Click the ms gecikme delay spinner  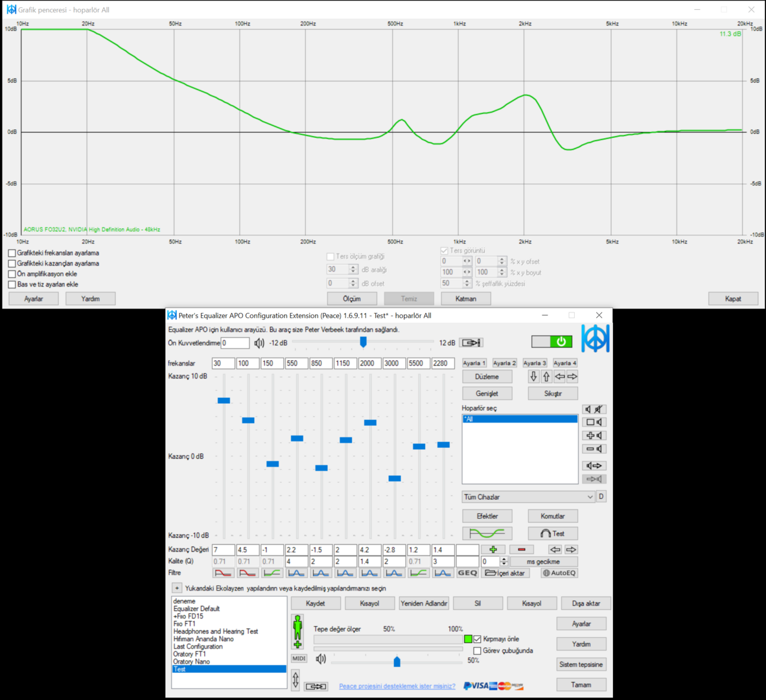pos(504,561)
